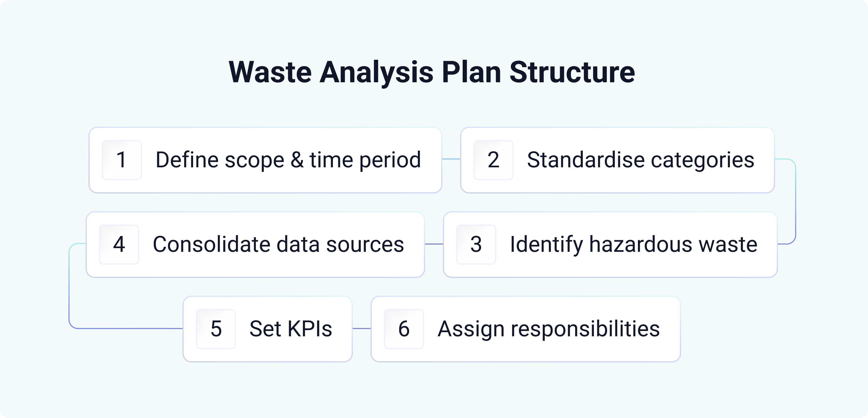The image size is (868, 418).
Task: Click the number 2 step badge
Action: (x=493, y=160)
